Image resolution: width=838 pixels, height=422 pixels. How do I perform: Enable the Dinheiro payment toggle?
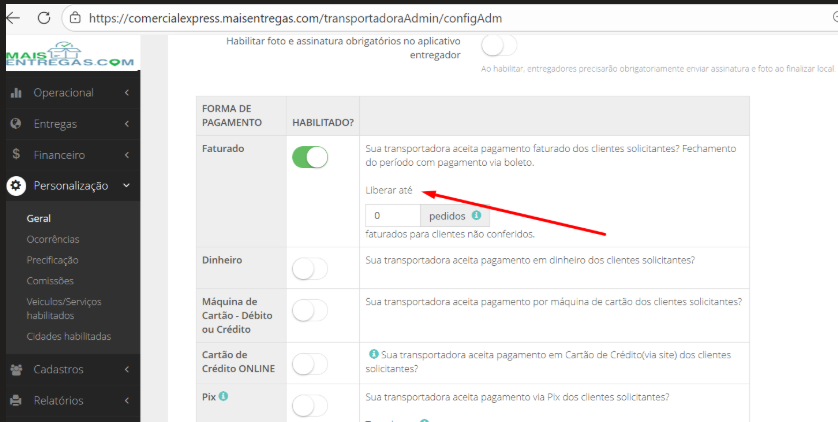(x=310, y=269)
